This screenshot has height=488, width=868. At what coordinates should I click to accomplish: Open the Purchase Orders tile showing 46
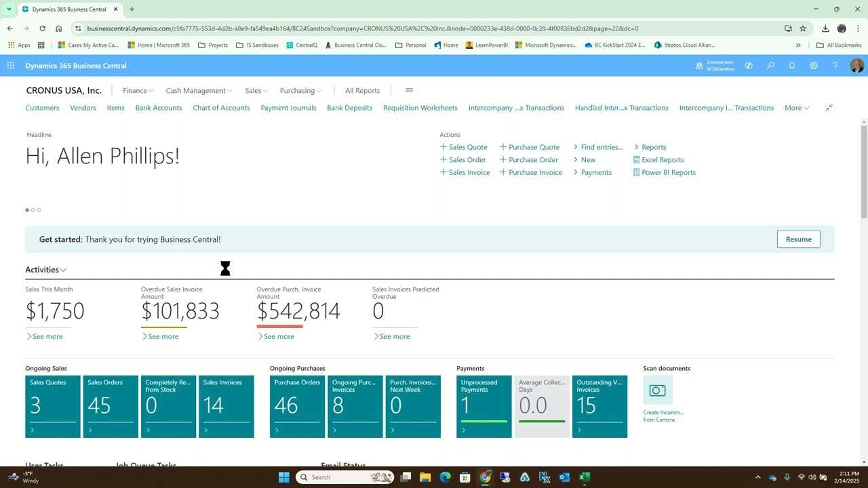[297, 407]
